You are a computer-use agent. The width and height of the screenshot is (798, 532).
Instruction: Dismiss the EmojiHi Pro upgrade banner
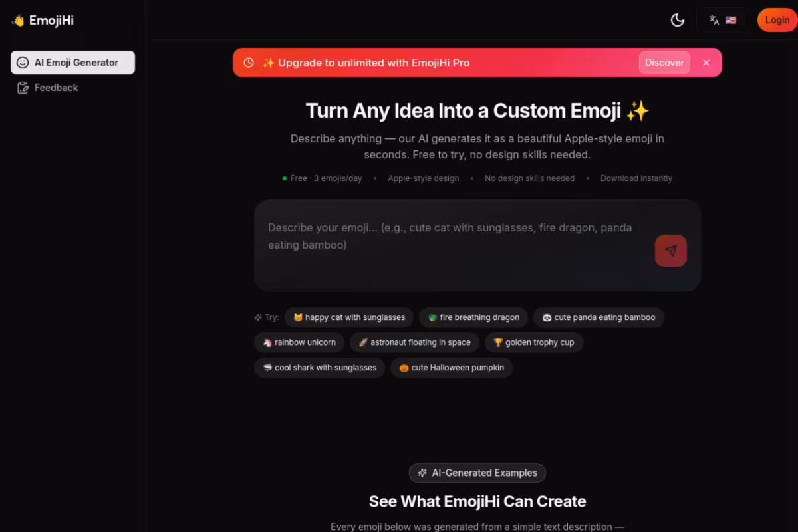pos(706,63)
